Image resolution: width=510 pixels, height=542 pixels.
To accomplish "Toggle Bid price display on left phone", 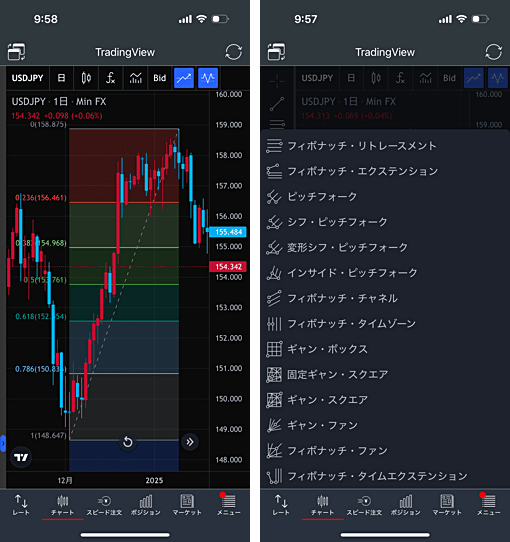I will pos(159,78).
